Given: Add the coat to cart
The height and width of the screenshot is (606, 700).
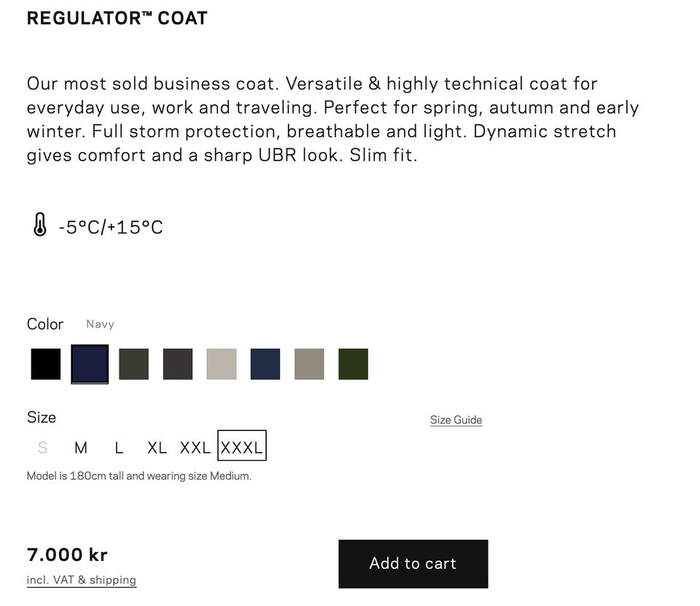Looking at the screenshot, I should point(413,564).
